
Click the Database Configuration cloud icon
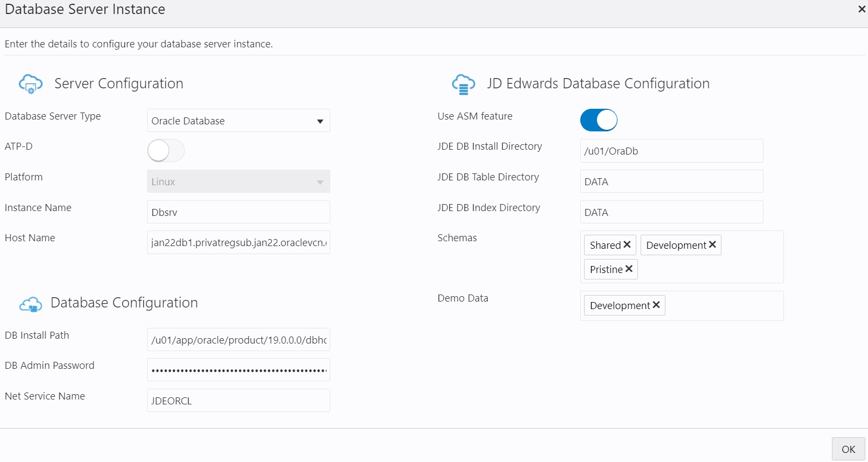pos(31,304)
